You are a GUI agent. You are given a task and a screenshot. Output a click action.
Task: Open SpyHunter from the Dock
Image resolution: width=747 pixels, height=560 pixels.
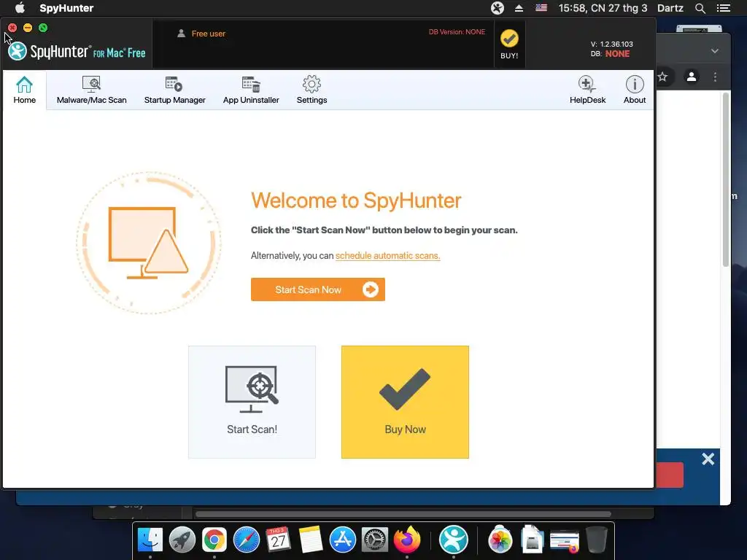click(x=453, y=540)
